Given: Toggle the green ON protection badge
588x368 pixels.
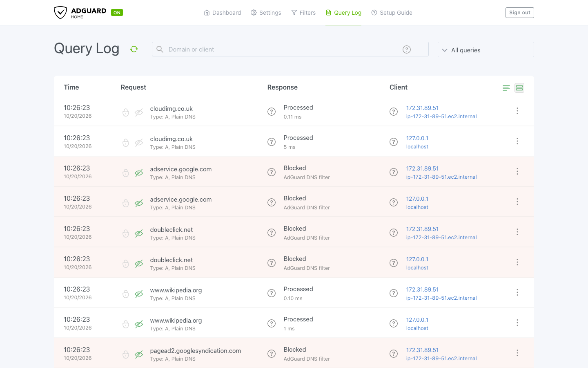Looking at the screenshot, I should 117,13.
